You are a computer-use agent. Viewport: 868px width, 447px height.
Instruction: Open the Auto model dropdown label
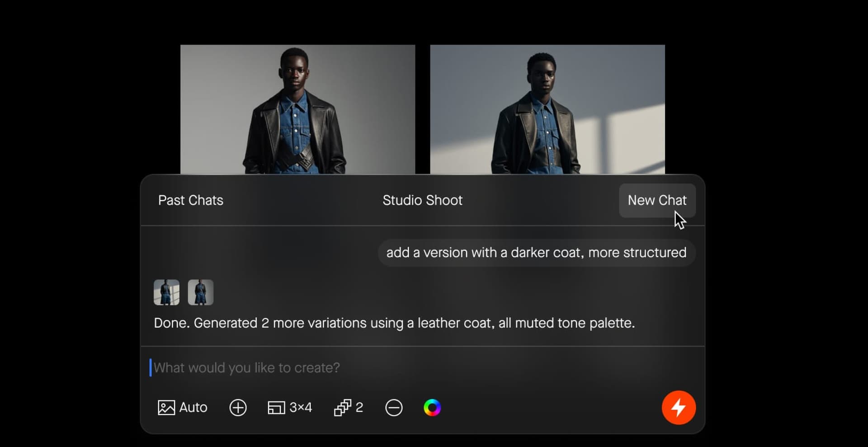pyautogui.click(x=193, y=408)
